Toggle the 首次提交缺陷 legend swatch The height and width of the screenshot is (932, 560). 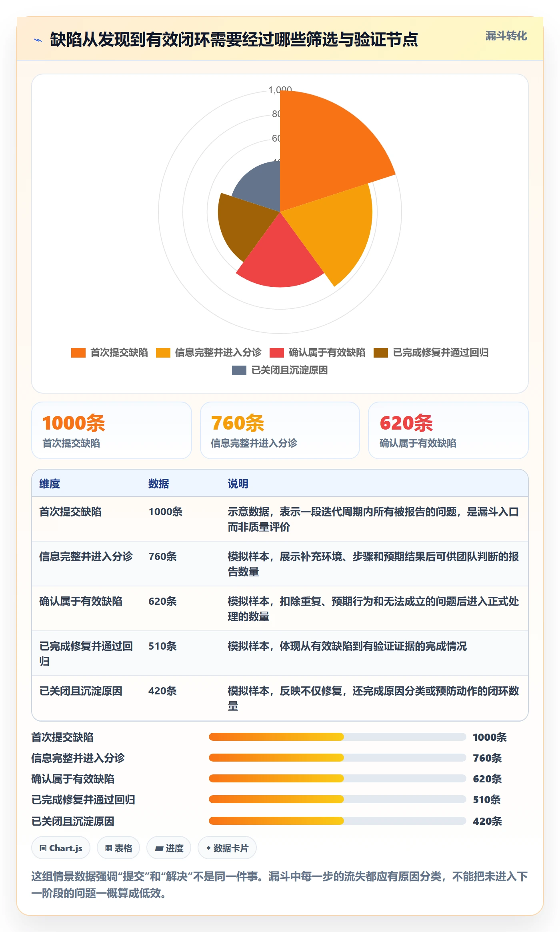click(x=78, y=353)
